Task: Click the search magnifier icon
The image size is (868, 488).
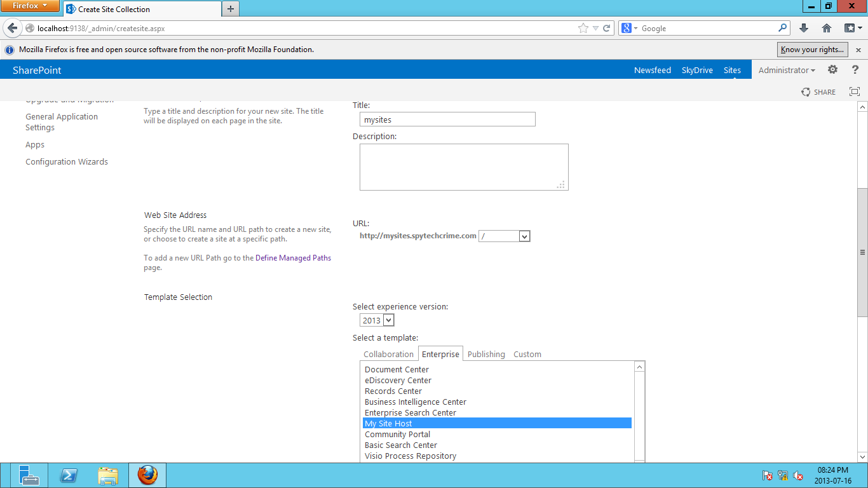Action: coord(782,28)
